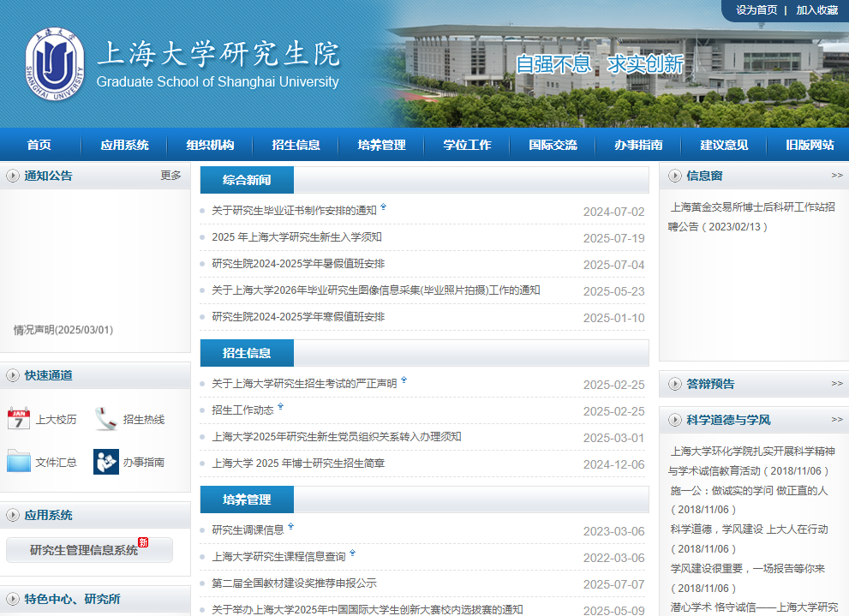Open the 情况声明(2025/03/01) notice
Image resolution: width=849 pixels, height=616 pixels.
pos(63,330)
